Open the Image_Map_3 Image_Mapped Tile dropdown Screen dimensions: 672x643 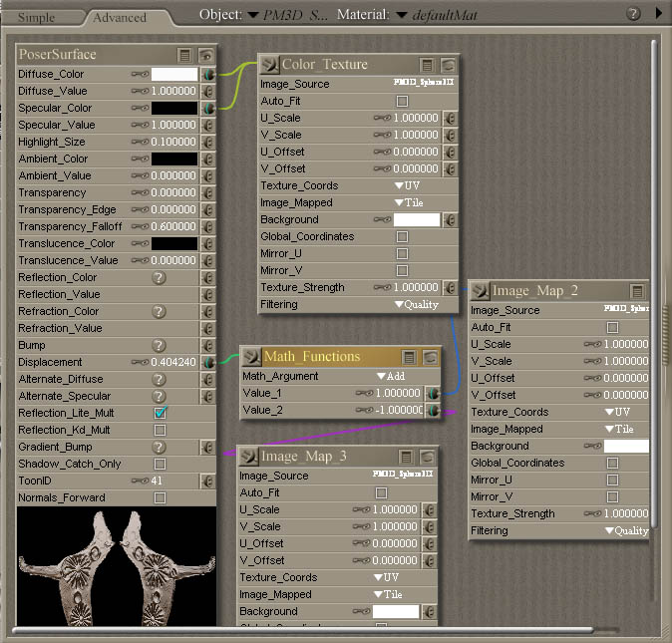pyautogui.click(x=388, y=594)
